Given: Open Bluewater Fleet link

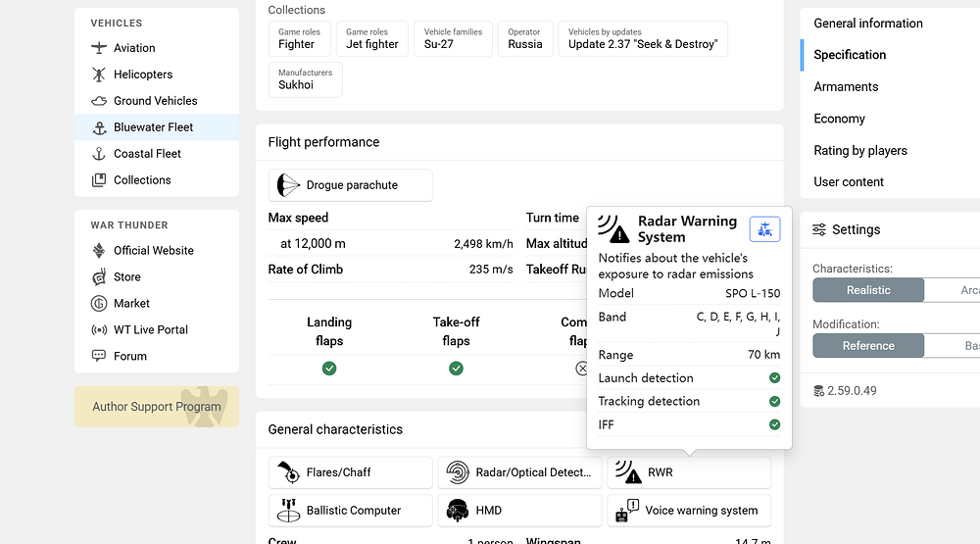Looking at the screenshot, I should (153, 127).
